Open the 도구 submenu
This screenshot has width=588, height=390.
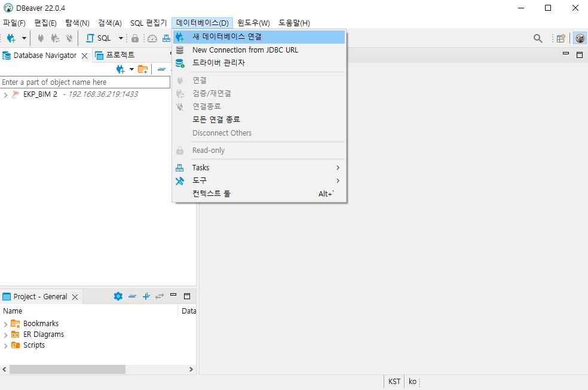[200, 180]
